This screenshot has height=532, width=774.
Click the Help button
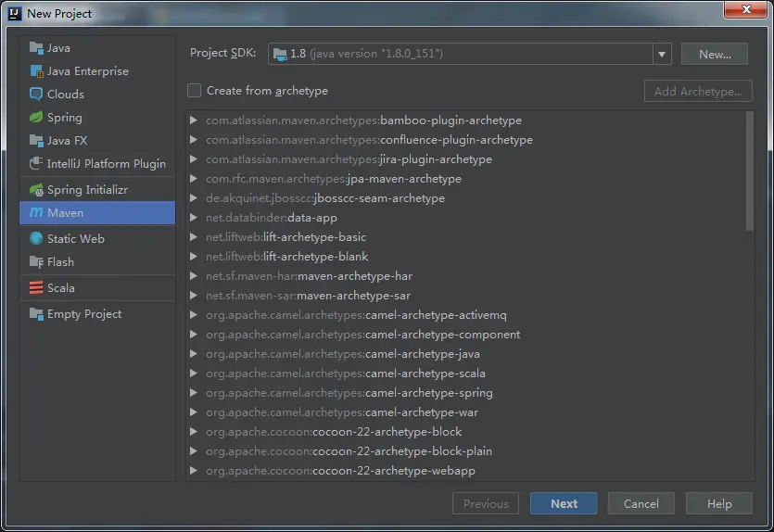(x=718, y=503)
